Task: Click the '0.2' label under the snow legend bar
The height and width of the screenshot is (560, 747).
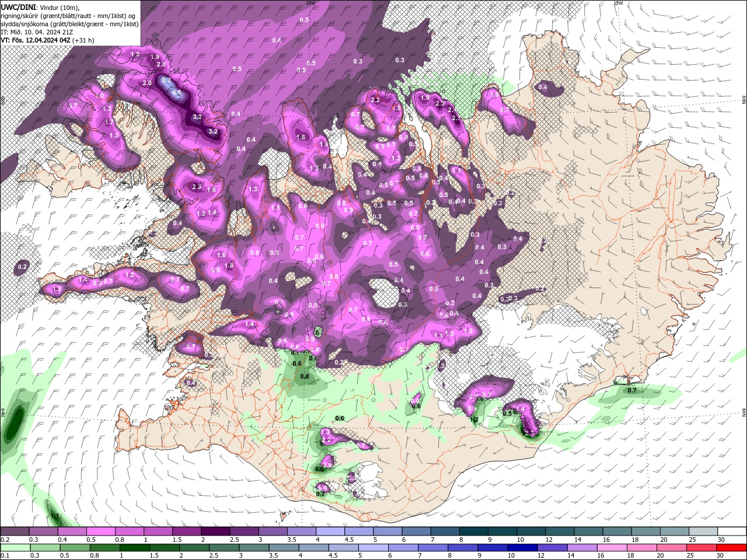Action: 5,540
